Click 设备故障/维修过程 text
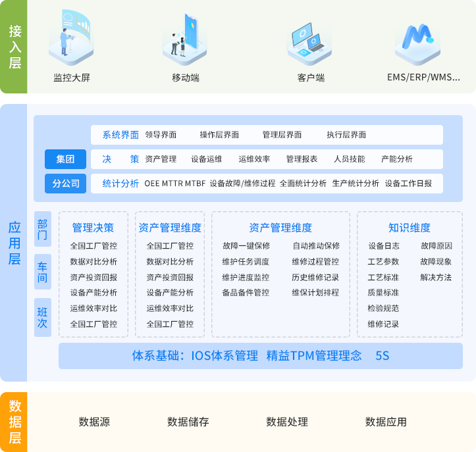 [x=242, y=184]
